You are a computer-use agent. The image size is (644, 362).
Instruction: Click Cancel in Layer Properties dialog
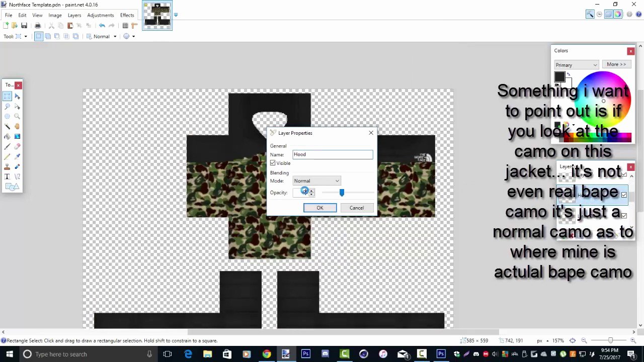[x=357, y=208]
